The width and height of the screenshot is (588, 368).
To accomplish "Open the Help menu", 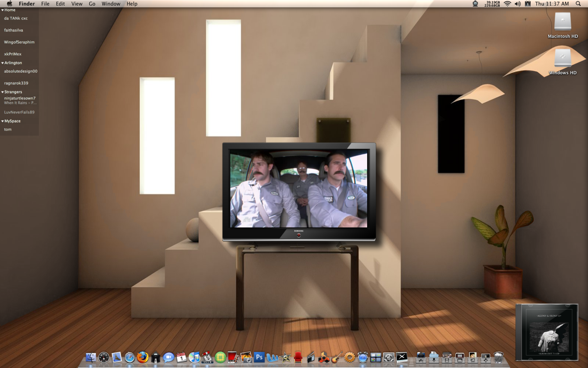I will (132, 4).
